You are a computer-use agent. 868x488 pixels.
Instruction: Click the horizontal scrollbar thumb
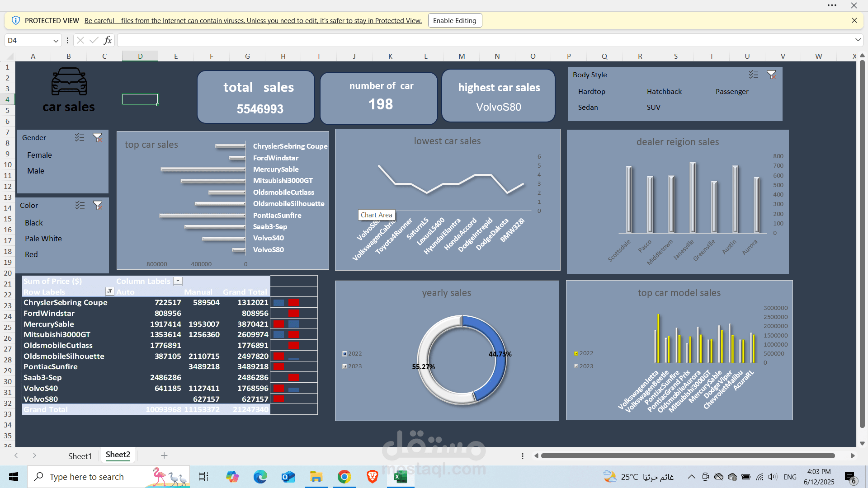pos(688,455)
